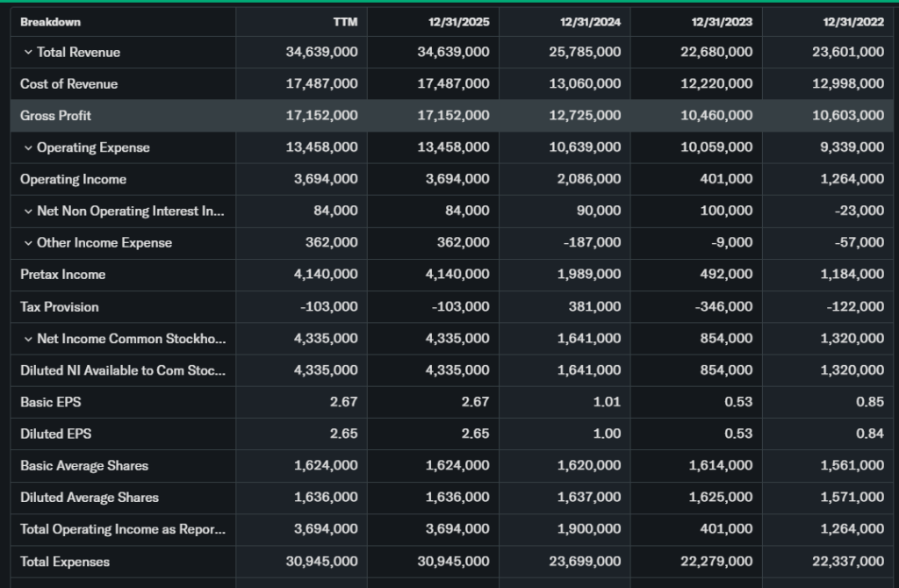This screenshot has height=588, width=899.
Task: Expand the Operating Expense row chevron
Action: [x=28, y=148]
